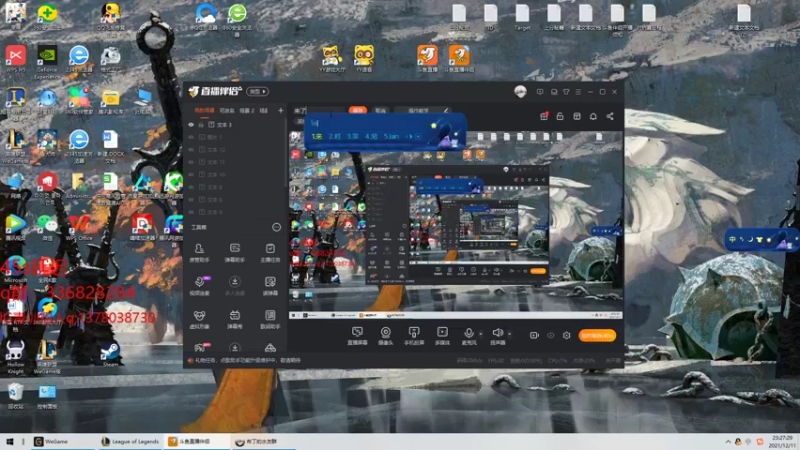Toggle visibility of the 文本 11 layer
The width and height of the screenshot is (800, 450).
pyautogui.click(x=191, y=162)
